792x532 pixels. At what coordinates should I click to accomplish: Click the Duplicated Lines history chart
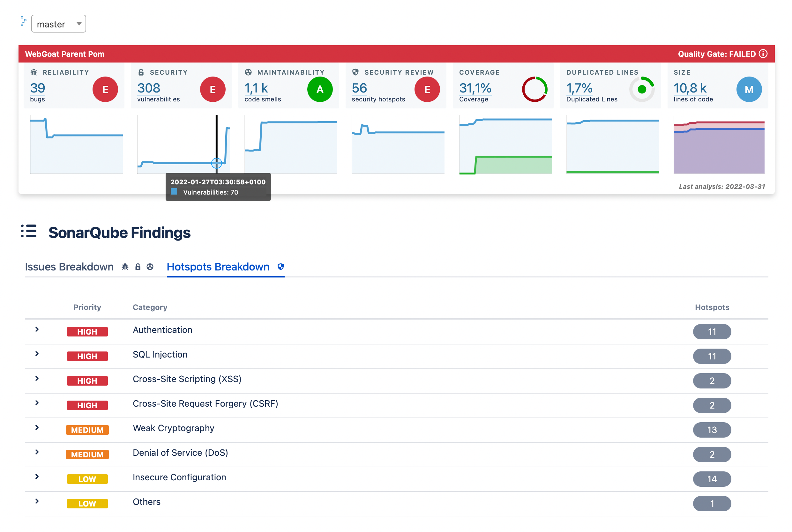[613, 144]
